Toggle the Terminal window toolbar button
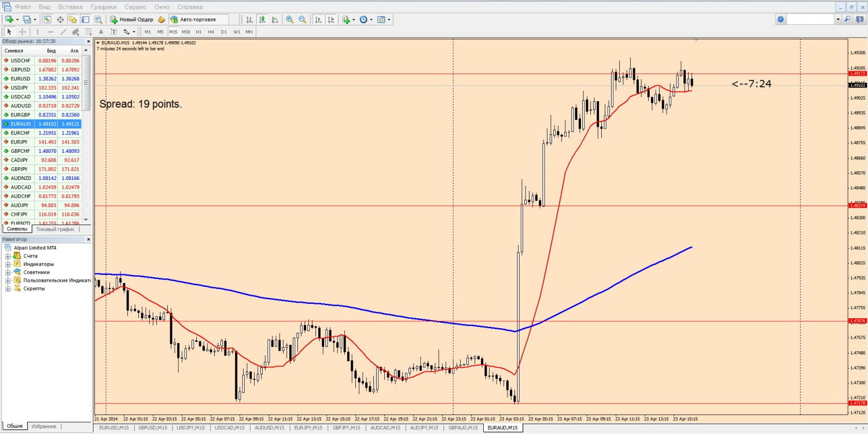Image resolution: width=868 pixels, height=434 pixels. [85, 20]
